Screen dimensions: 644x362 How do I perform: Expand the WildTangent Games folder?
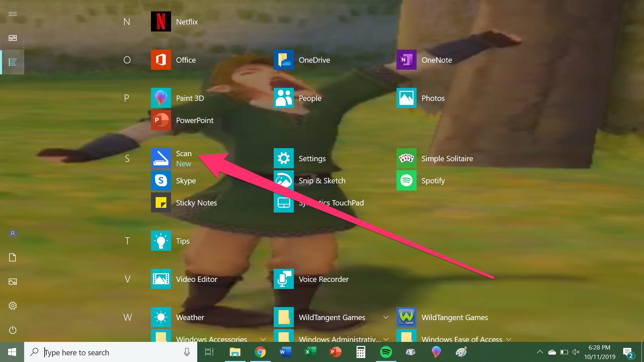pos(385,317)
